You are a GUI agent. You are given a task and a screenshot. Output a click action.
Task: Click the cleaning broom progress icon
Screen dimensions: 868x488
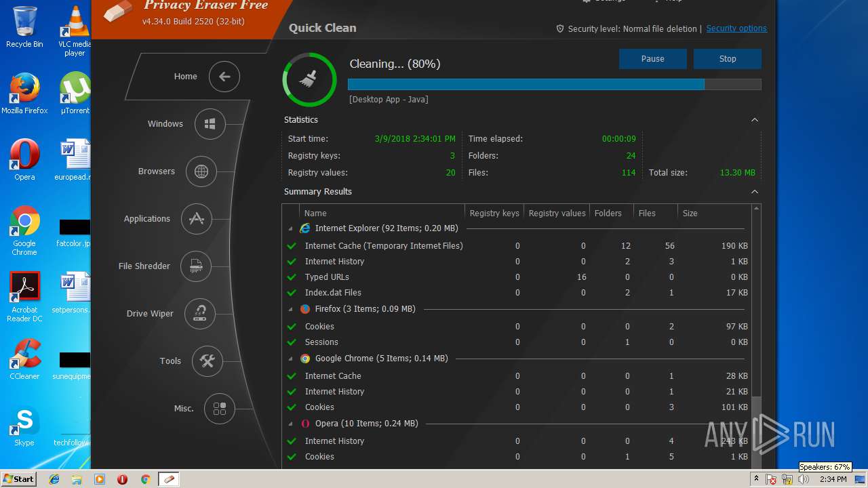point(309,80)
